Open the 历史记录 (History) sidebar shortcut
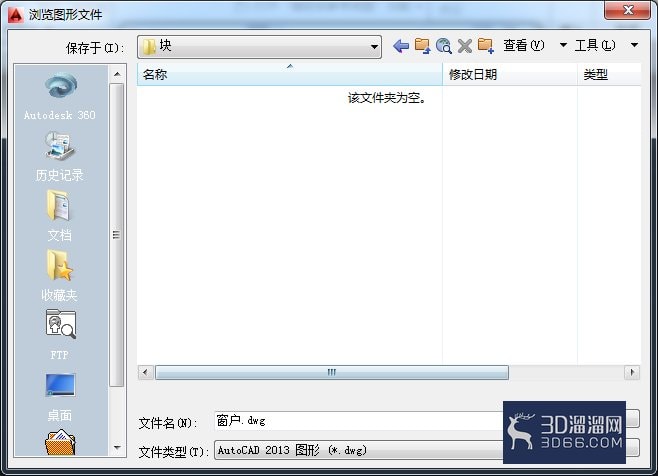 pyautogui.click(x=60, y=156)
